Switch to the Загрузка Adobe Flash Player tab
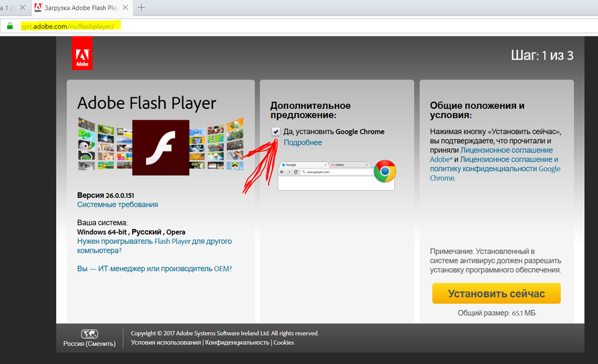598x364 pixels. [x=81, y=8]
